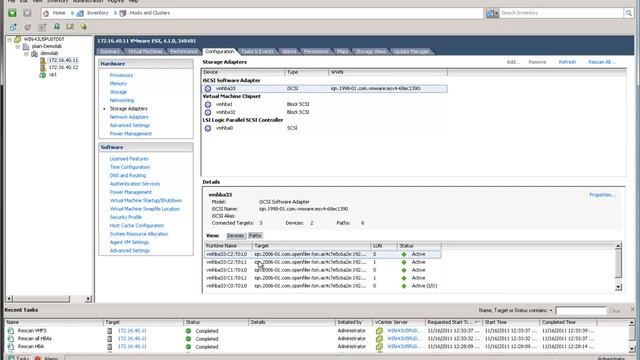The height and width of the screenshot is (360, 640).
Task: Select the vmhba33:C1:T0:L1 path row
Action: pos(322,278)
